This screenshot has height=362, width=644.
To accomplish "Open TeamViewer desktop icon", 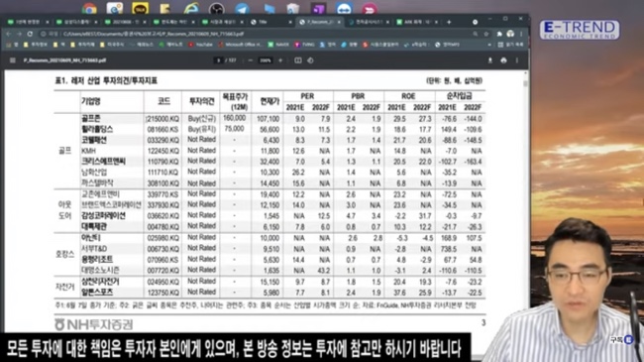I will point(344,8).
